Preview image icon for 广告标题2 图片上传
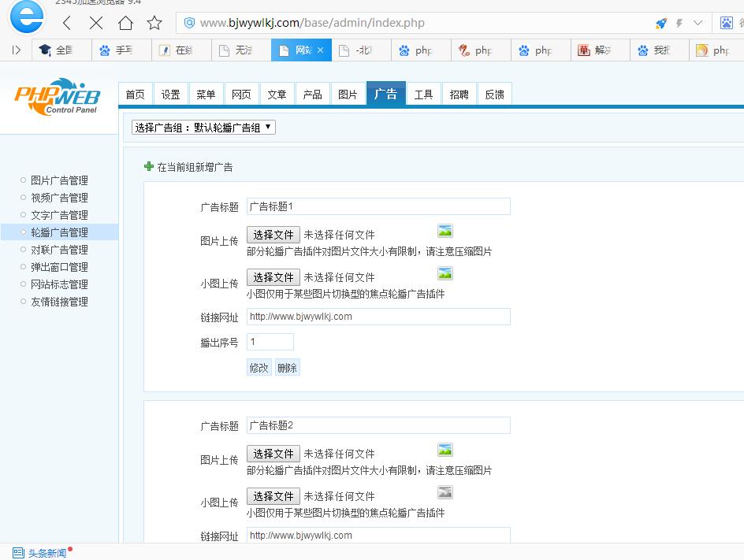The image size is (744, 560). tap(445, 450)
